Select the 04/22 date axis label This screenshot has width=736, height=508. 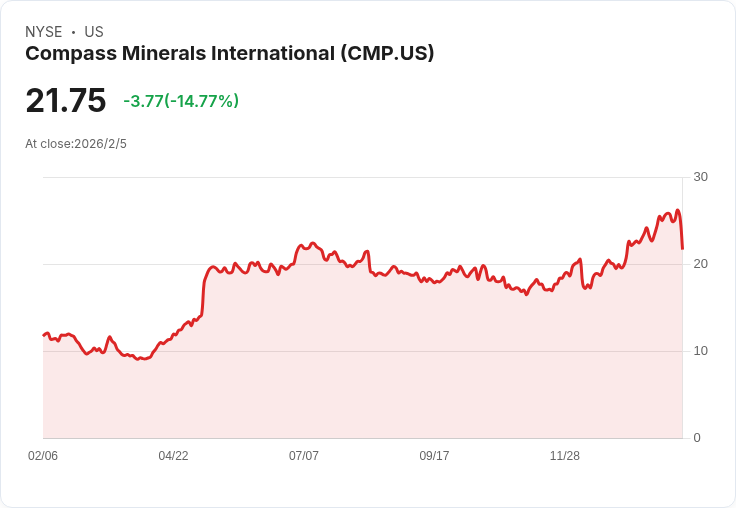click(x=173, y=456)
